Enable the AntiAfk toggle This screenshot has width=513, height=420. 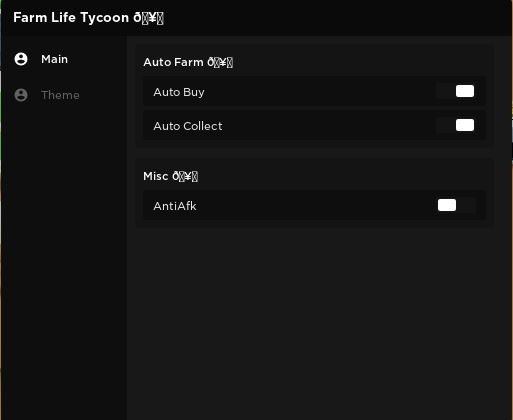[x=456, y=205]
